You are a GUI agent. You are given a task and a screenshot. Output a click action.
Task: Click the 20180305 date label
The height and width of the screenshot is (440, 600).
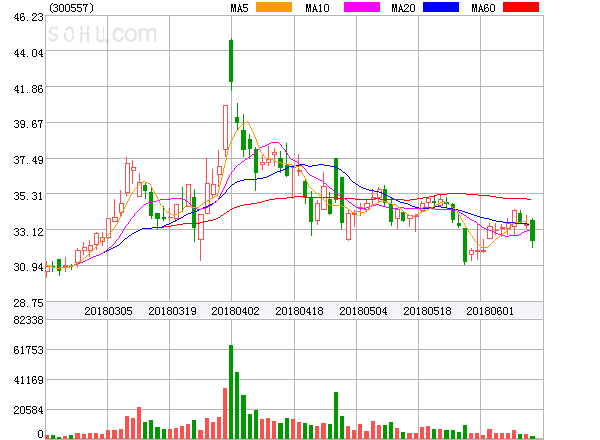[108, 311]
